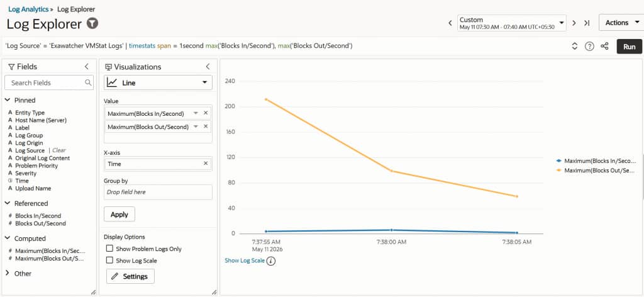
Task: Remove Time from X-axis field
Action: [206, 164]
